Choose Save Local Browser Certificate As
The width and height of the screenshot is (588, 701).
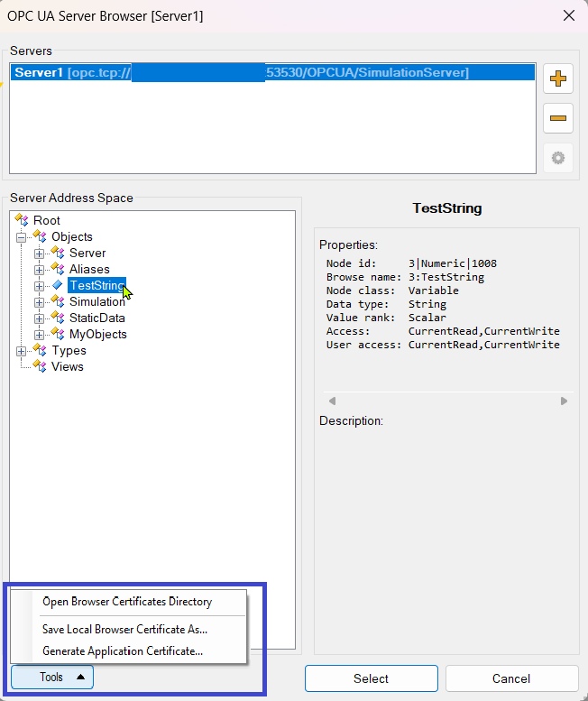(124, 629)
